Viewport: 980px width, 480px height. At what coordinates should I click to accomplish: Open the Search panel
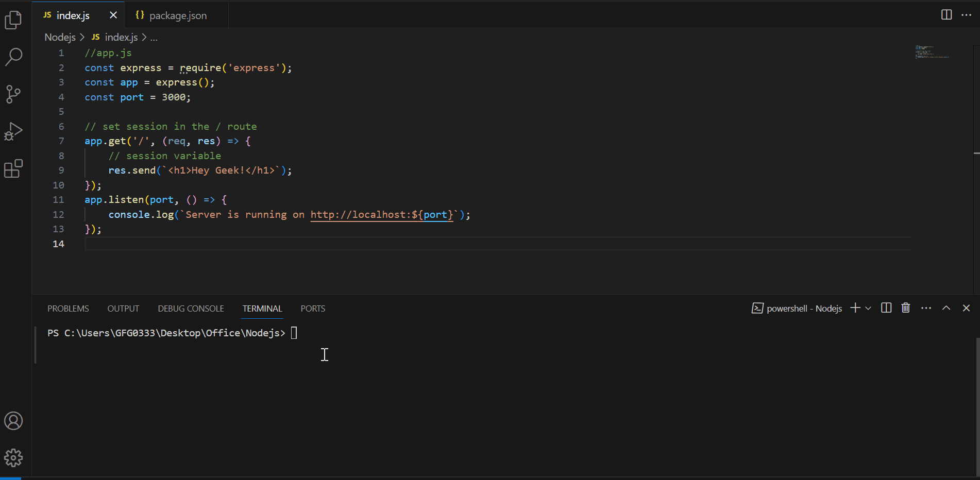[x=13, y=57]
